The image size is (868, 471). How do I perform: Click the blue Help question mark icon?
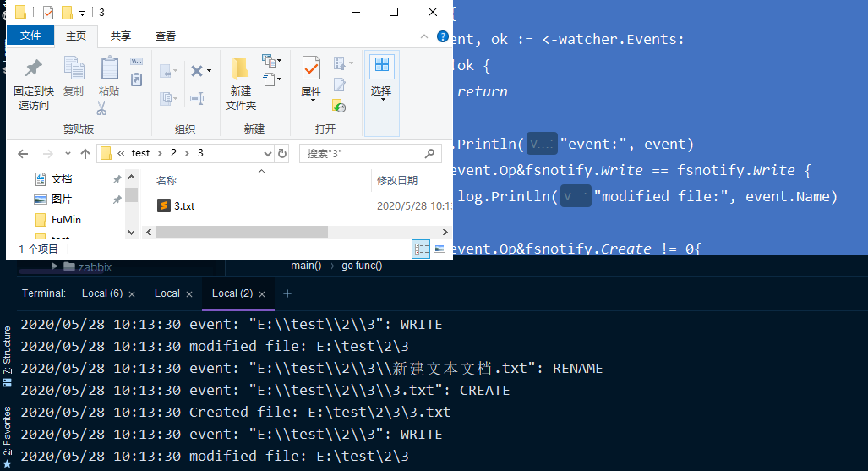442,36
